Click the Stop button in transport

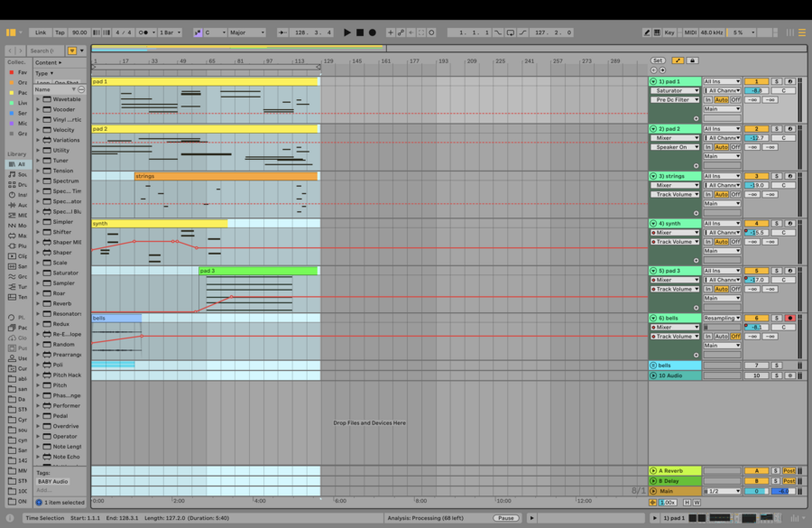(x=360, y=32)
